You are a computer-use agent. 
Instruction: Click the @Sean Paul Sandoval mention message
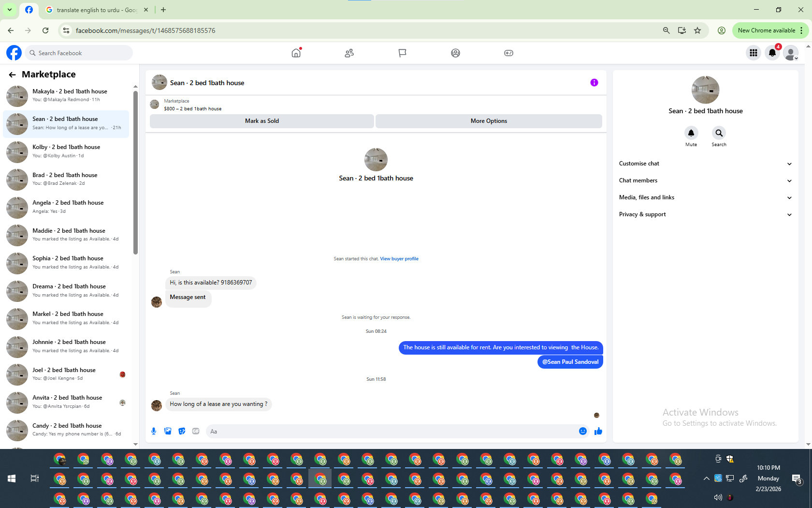click(x=570, y=362)
